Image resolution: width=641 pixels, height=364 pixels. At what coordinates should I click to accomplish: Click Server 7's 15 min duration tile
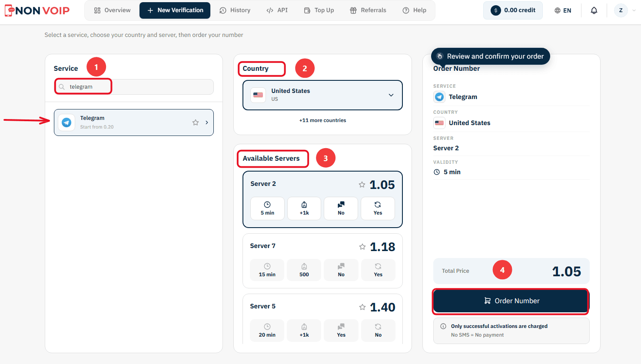(267, 270)
